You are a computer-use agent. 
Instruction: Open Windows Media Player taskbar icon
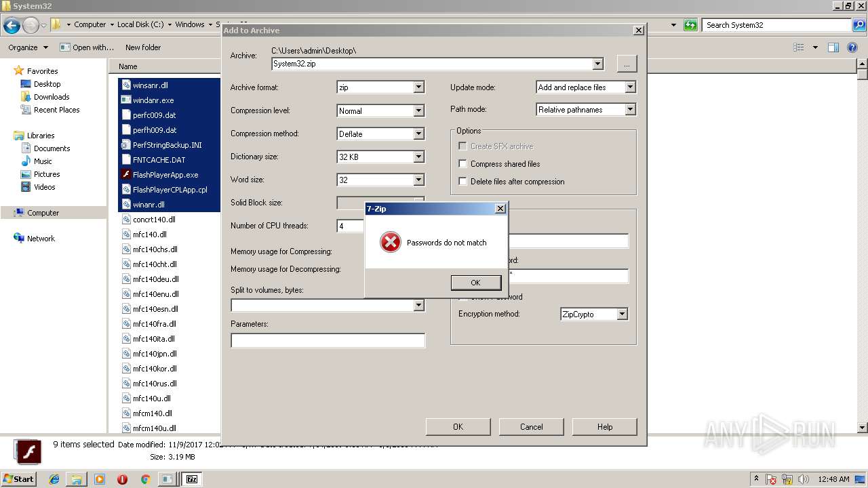coord(100,479)
